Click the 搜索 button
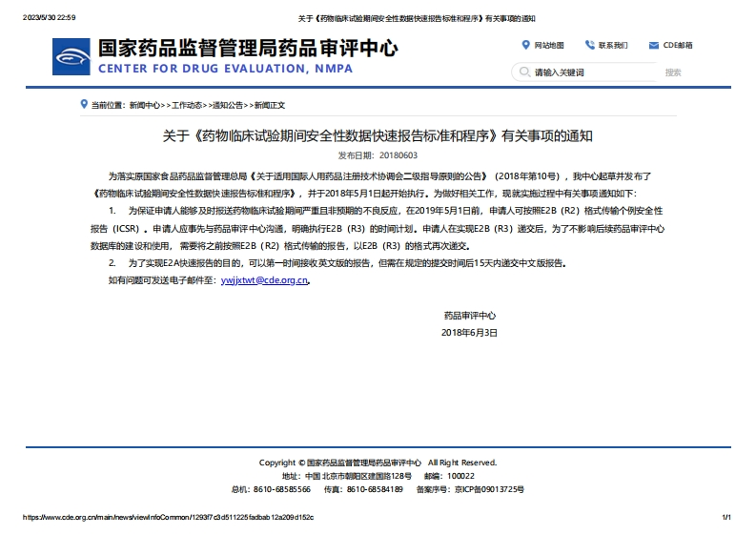This screenshot has height=535, width=756. [673, 72]
